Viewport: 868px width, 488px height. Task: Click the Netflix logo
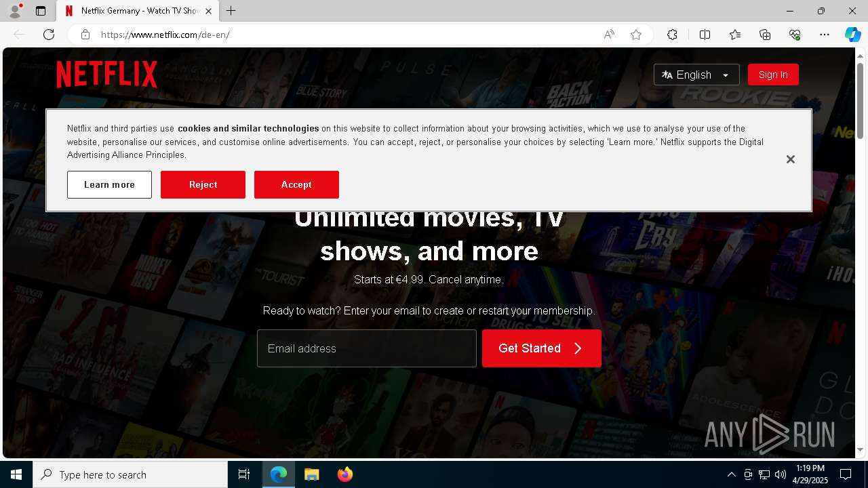click(x=107, y=75)
